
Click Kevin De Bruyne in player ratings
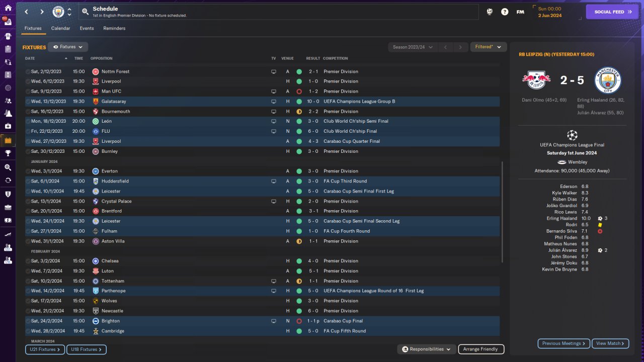[x=558, y=269]
